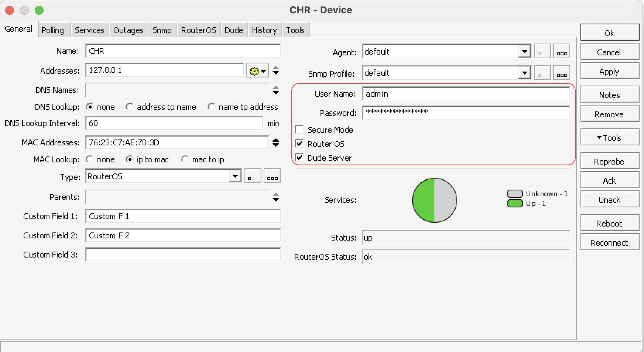Open the Snmp Profile dropdown
Viewport: 644px width, 352px height.
pos(524,73)
